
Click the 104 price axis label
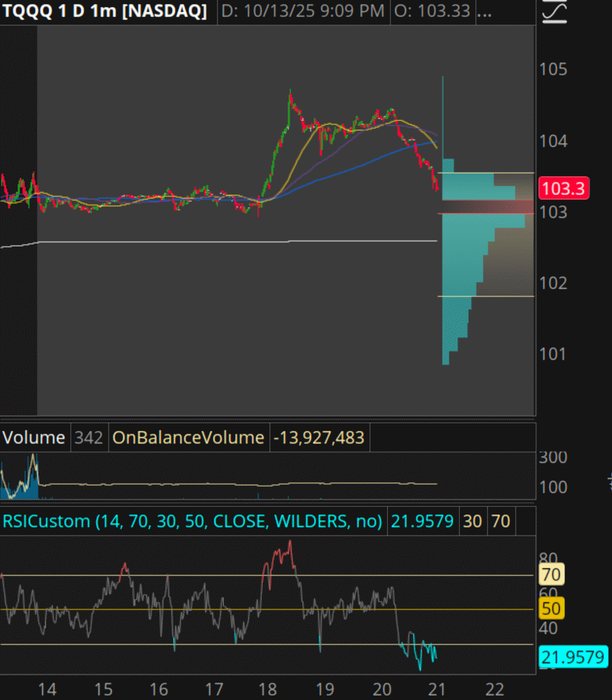[x=553, y=141]
